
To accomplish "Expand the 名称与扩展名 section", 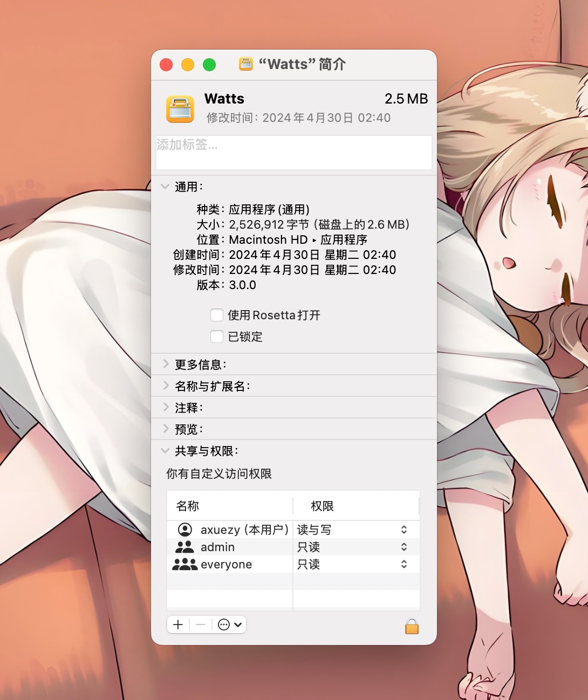I will [166, 386].
